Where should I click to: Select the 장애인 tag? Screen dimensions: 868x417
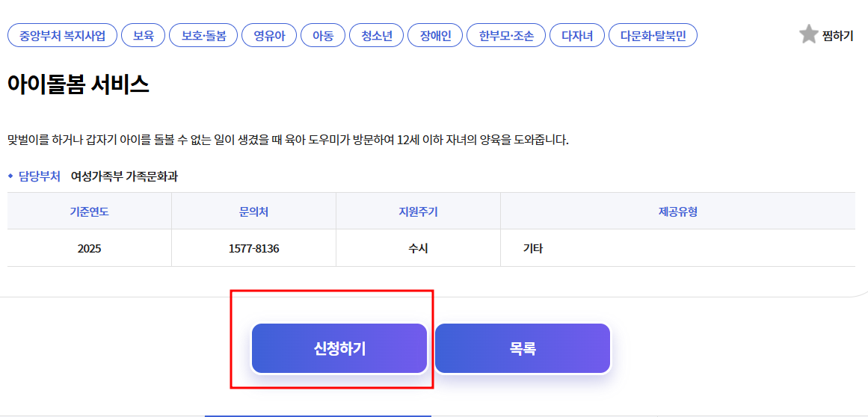coord(435,37)
